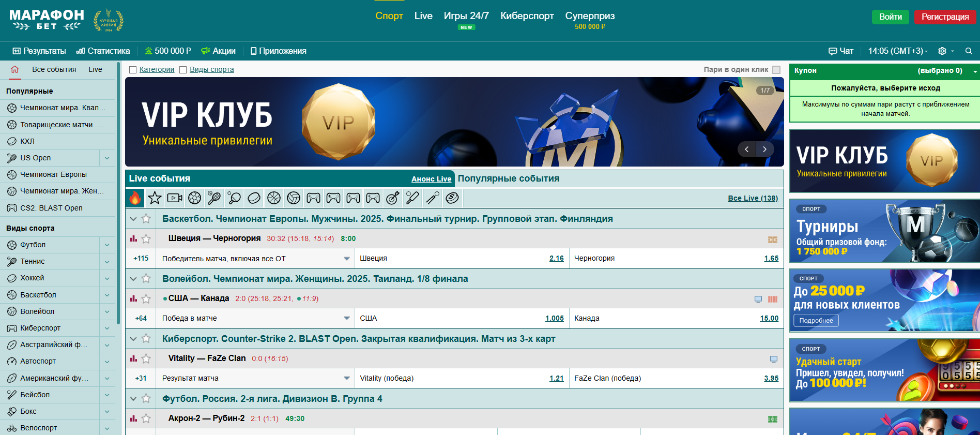
Task: Open field tracker icon in Акрон-2 — Рубин-2 row
Action: [773, 419]
